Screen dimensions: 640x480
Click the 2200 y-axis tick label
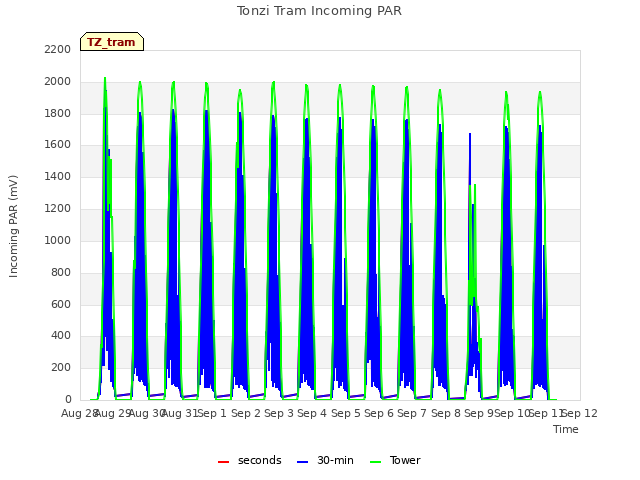(58, 49)
